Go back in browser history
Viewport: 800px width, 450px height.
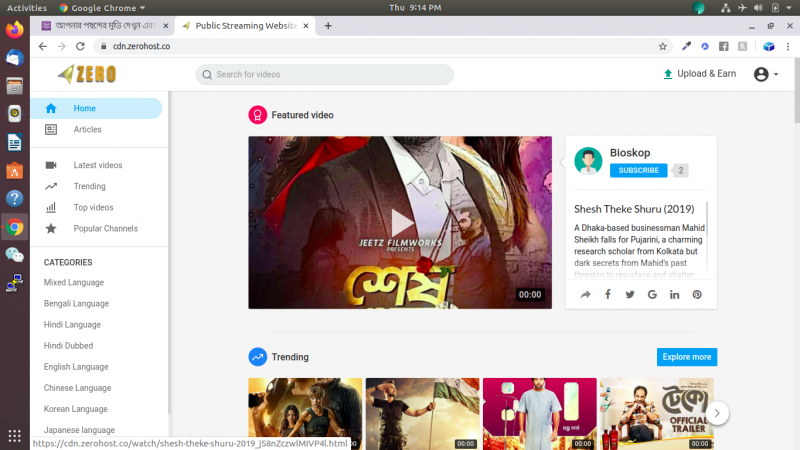[43, 46]
